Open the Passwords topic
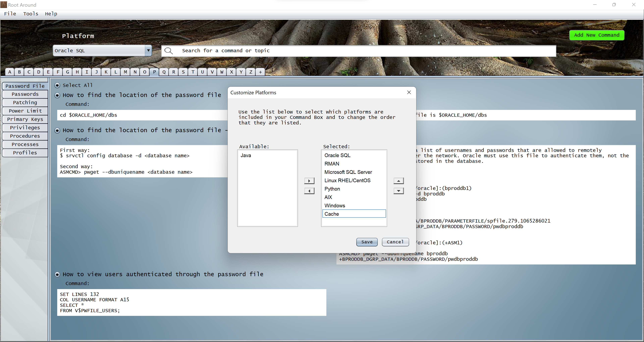This screenshot has width=644, height=342. tap(25, 94)
